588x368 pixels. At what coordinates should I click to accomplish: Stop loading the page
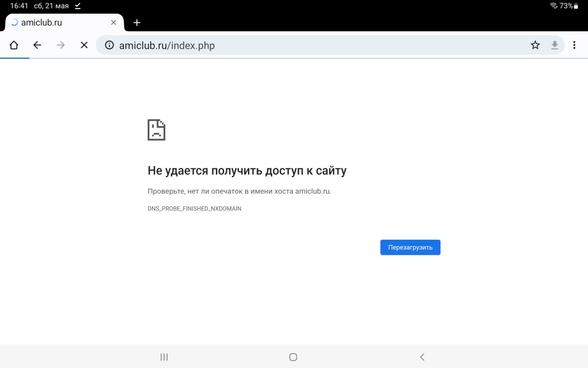[x=84, y=45]
